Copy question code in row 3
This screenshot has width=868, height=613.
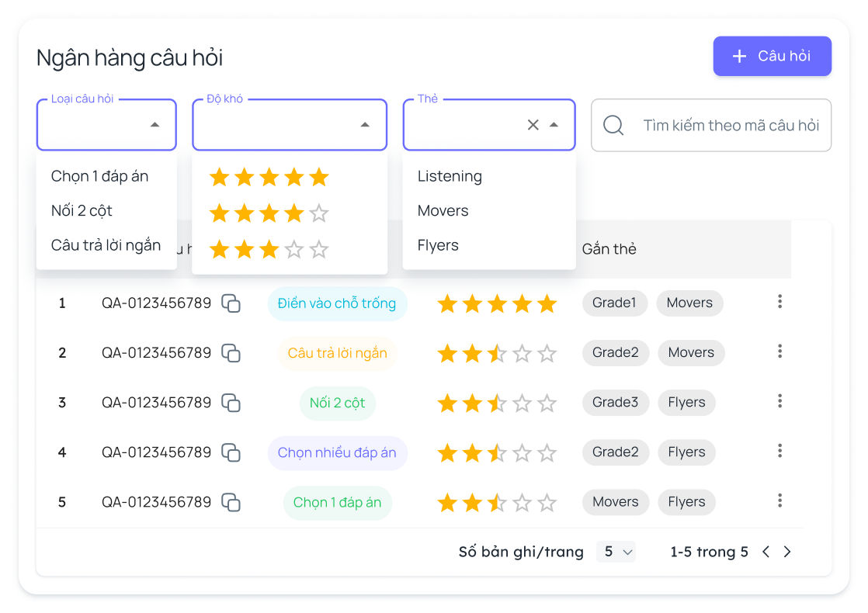point(231,403)
